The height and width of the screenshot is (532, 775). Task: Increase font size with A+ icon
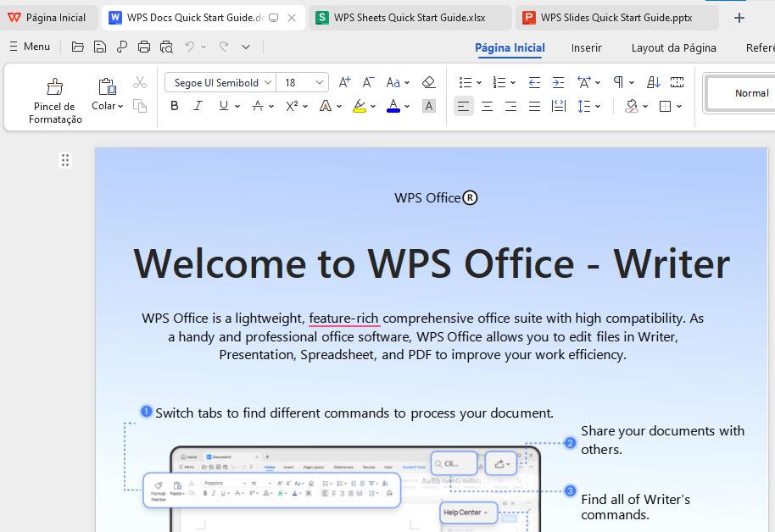[344, 82]
